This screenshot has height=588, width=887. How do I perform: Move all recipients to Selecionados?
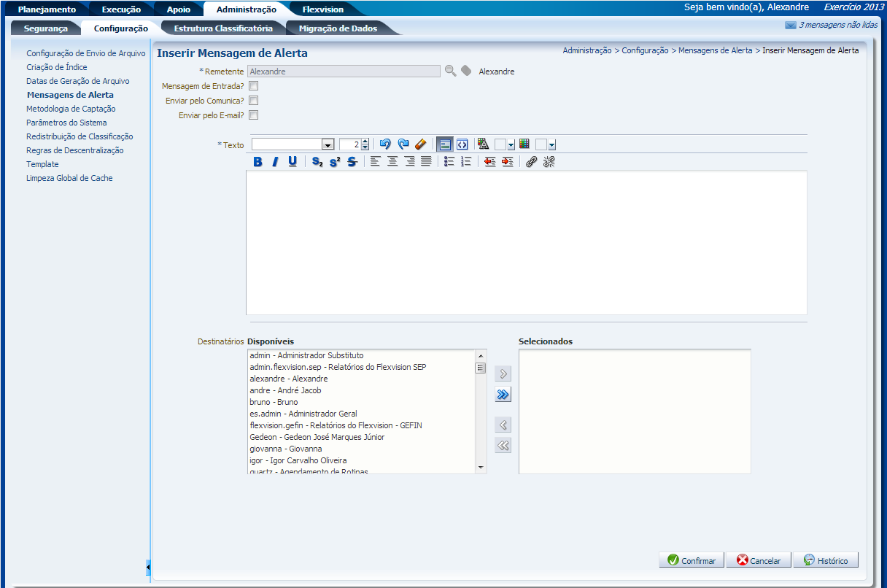503,395
